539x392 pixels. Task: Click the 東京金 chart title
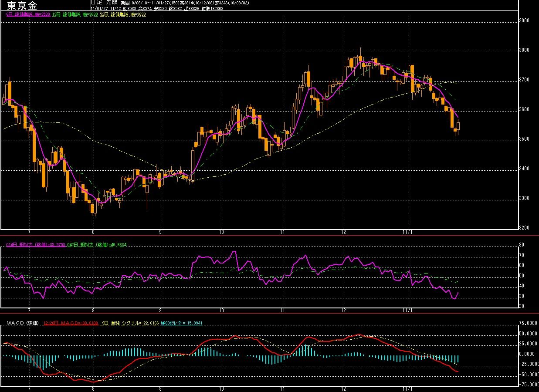click(x=22, y=5)
